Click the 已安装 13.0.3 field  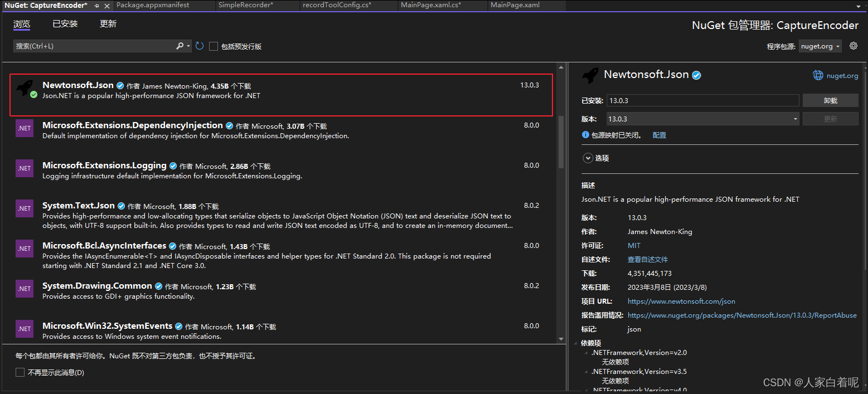point(703,101)
